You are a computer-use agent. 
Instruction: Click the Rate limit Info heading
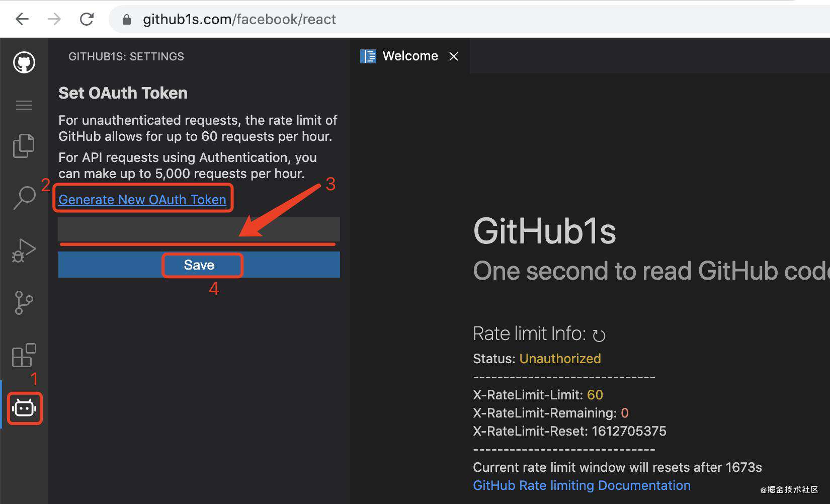[529, 333]
